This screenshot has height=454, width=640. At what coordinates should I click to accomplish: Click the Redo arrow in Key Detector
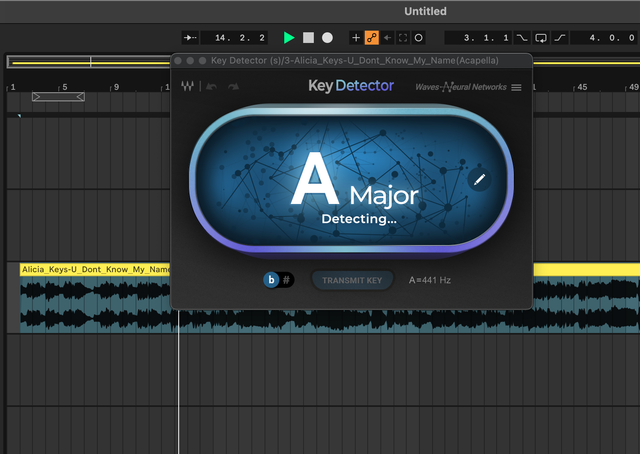(x=233, y=87)
